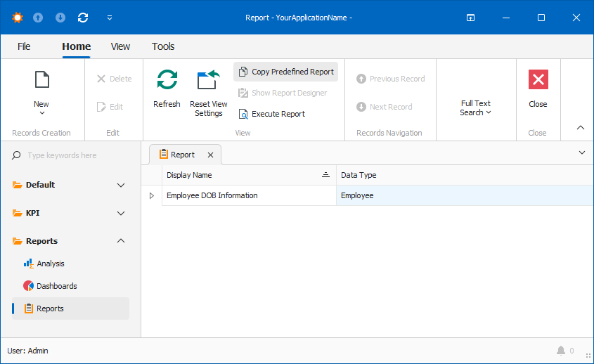Click the Default folder icon
594x364 pixels.
pos(17,185)
